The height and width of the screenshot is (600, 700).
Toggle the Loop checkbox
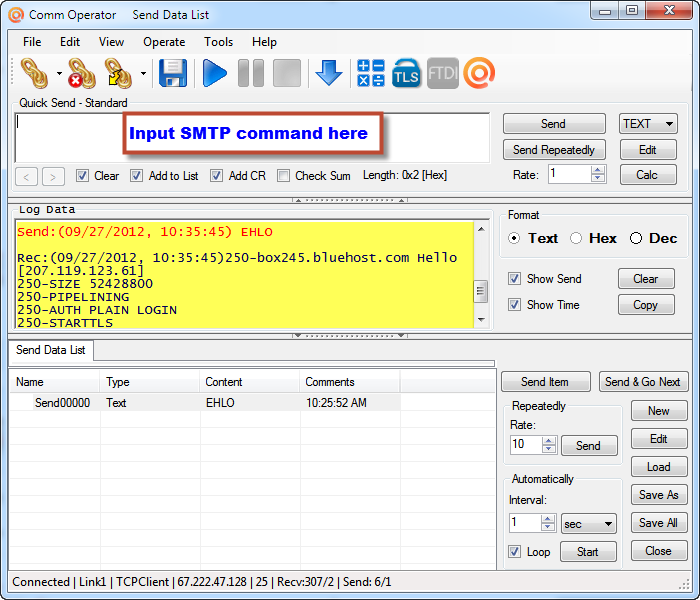coord(514,551)
